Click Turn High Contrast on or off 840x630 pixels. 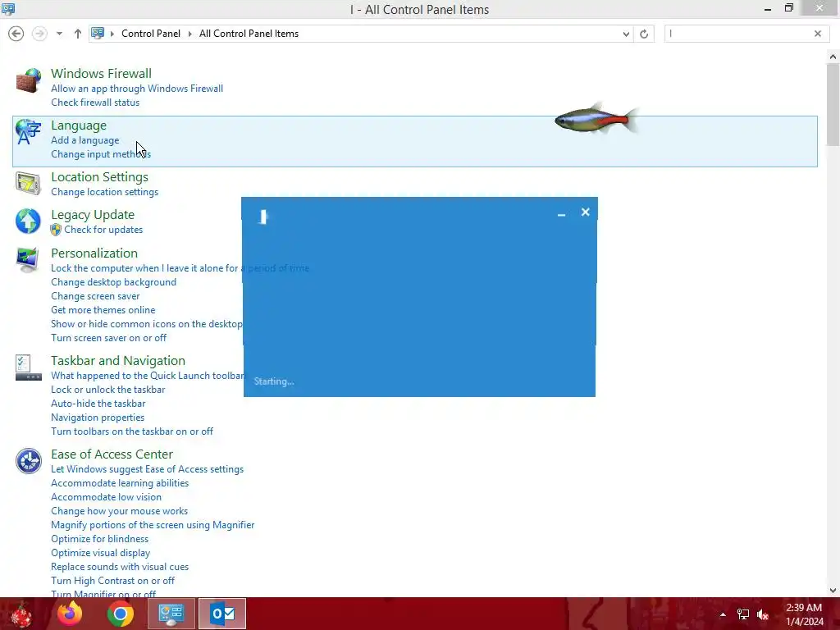pos(112,580)
